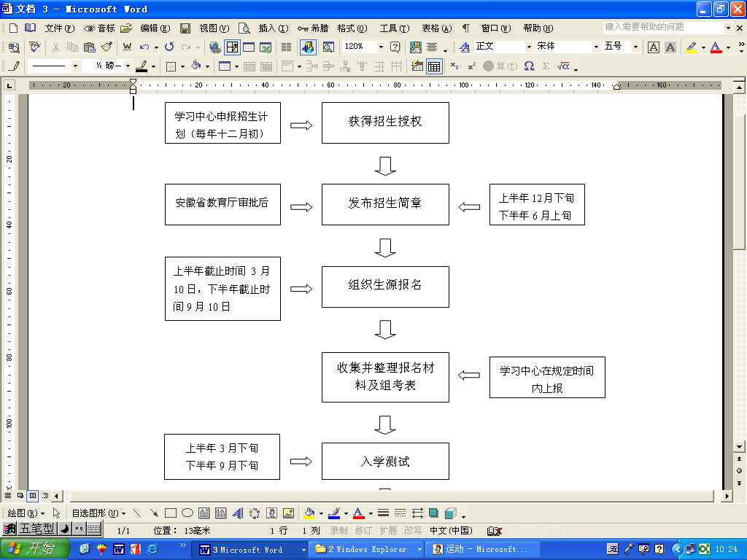This screenshot has width=747, height=560.
Task: Open the Font Size 五号 dropdown
Action: [x=635, y=47]
